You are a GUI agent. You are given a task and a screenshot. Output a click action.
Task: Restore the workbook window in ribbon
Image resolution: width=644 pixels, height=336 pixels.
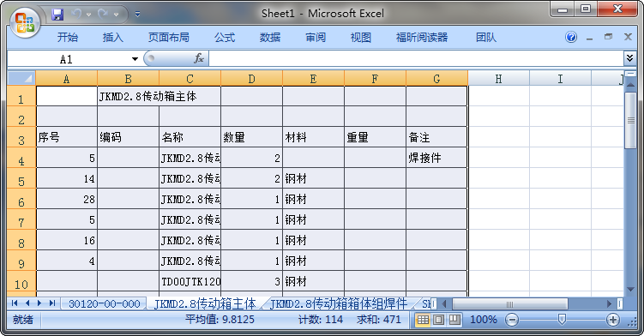pyautogui.click(x=608, y=37)
